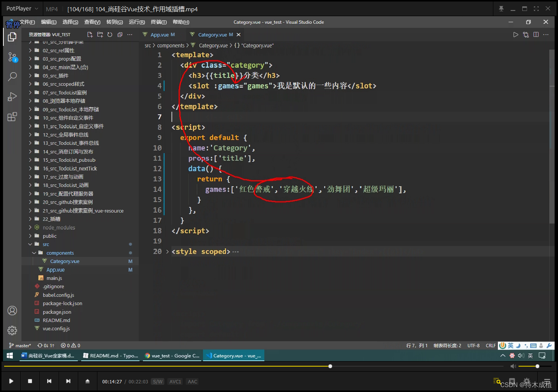Switch to the README.md Typora taskbar window
Image resolution: width=558 pixels, height=392 pixels.
pyautogui.click(x=110, y=356)
